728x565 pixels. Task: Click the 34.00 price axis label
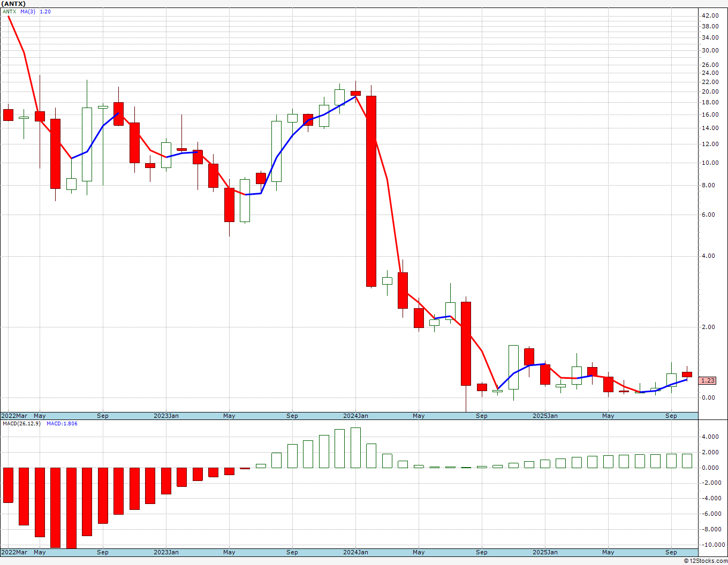[710, 37]
